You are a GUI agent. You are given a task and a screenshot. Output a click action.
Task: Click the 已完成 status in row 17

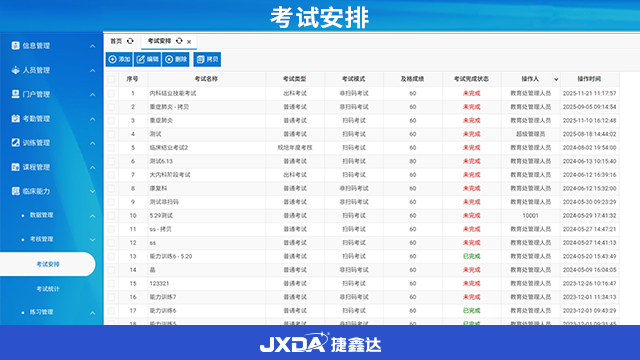[x=471, y=311]
